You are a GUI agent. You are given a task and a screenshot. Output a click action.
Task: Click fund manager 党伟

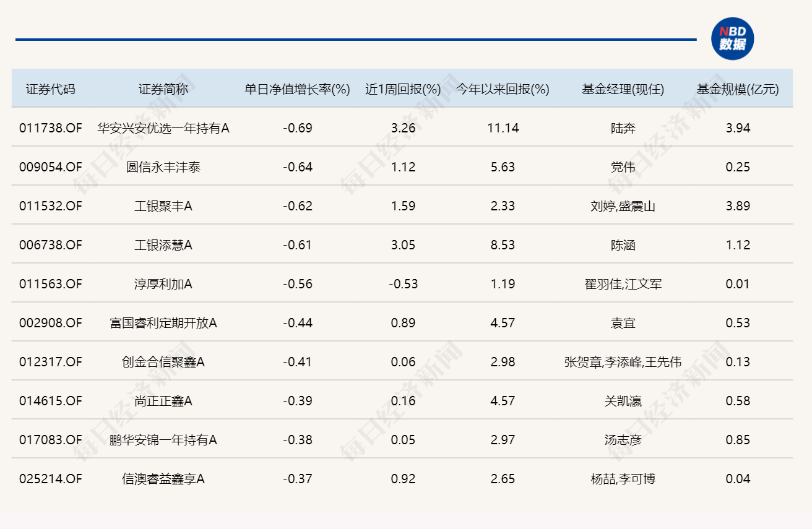click(623, 167)
